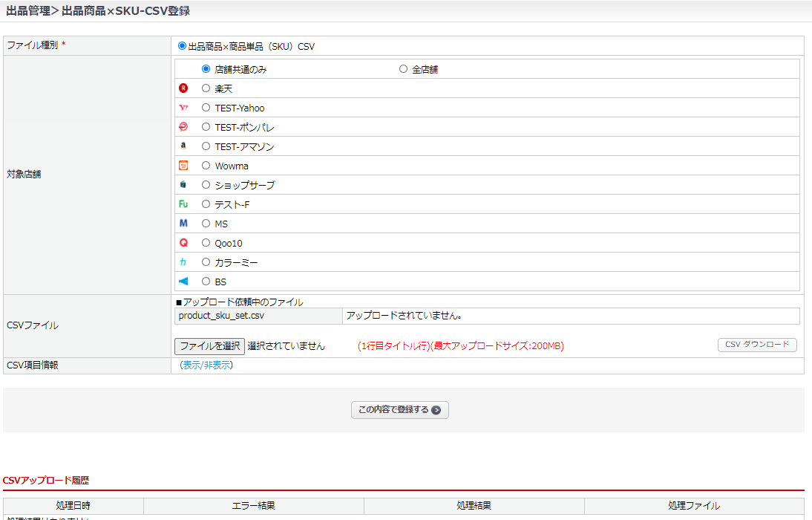Choose the MS store radio button
The image size is (812, 520).
[206, 223]
